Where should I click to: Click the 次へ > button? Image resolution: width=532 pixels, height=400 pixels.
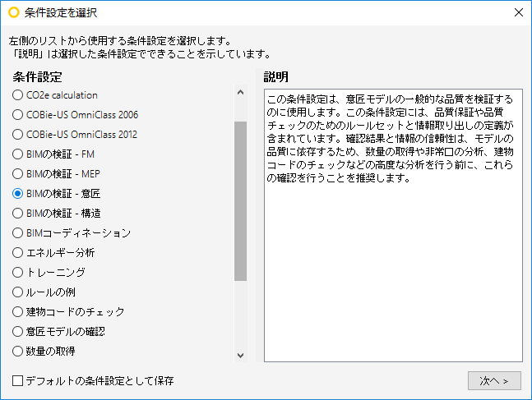tap(494, 380)
